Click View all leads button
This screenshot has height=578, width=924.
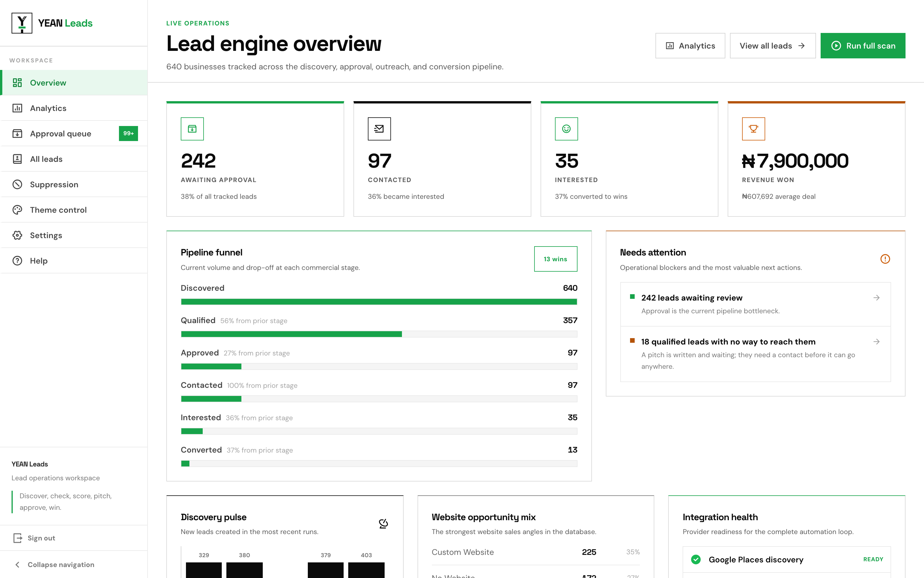pos(772,45)
